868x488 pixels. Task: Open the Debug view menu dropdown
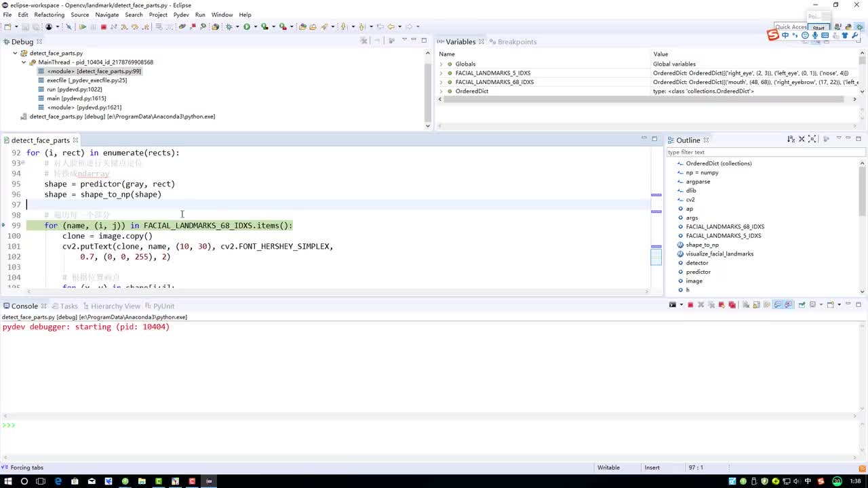pos(404,41)
